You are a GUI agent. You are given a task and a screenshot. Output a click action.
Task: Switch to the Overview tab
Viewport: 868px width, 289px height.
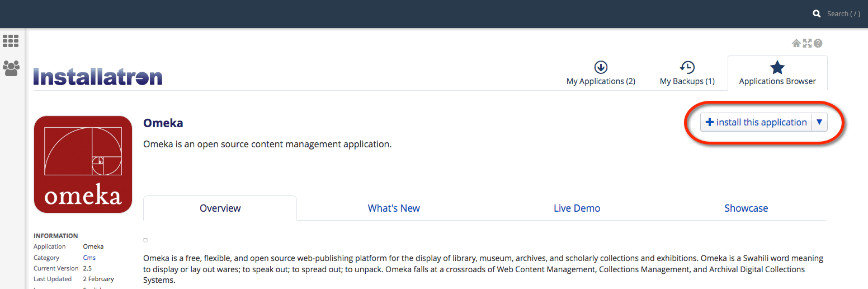220,208
